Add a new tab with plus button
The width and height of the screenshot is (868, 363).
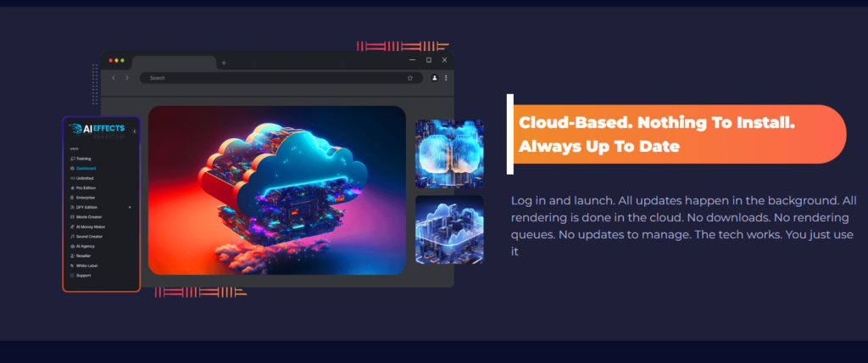[224, 63]
